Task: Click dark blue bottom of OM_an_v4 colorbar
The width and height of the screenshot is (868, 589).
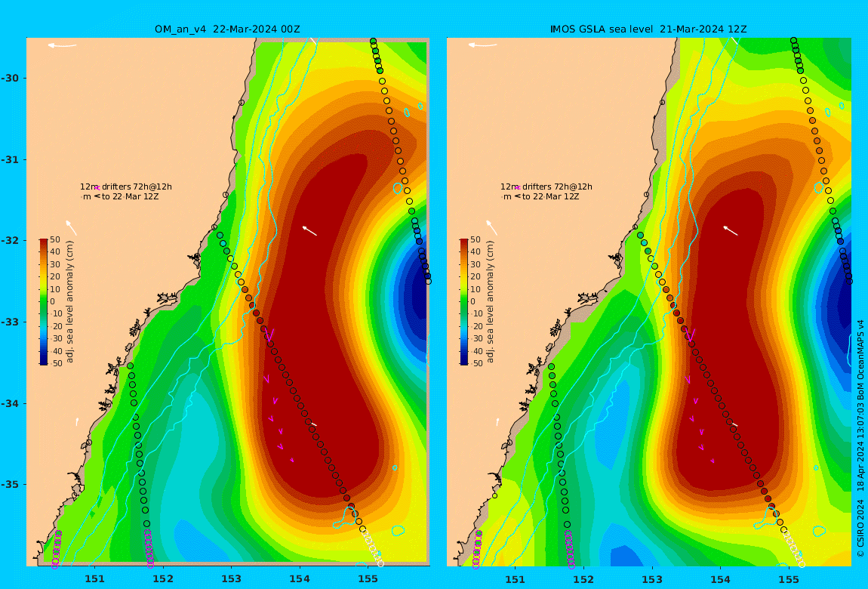Action: 44,362
